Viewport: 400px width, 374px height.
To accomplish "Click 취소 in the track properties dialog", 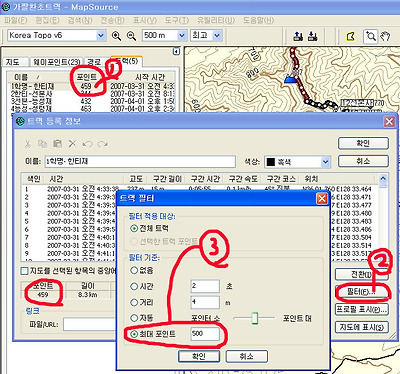I will point(363,161).
